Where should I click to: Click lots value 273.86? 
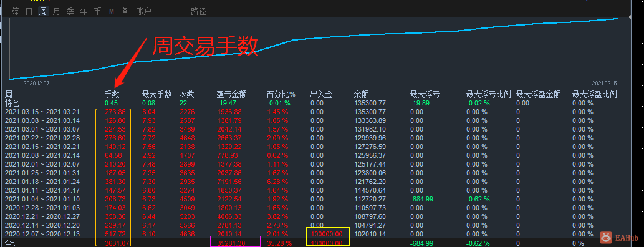(x=115, y=112)
